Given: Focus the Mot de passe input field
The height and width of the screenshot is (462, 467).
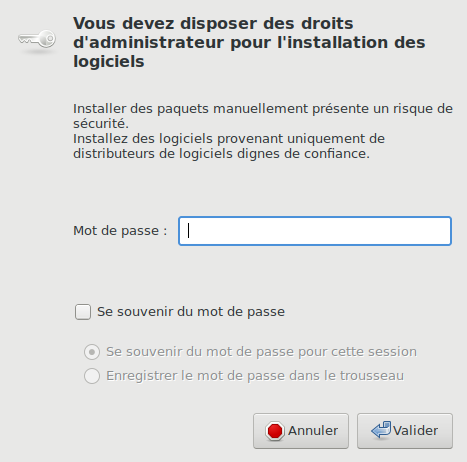Looking at the screenshot, I should click(315, 231).
